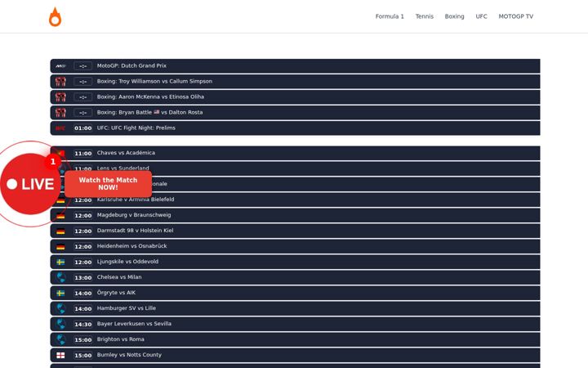
Task: Open Darmstadt 98 v Holstein Kiel match
Action: coord(295,231)
